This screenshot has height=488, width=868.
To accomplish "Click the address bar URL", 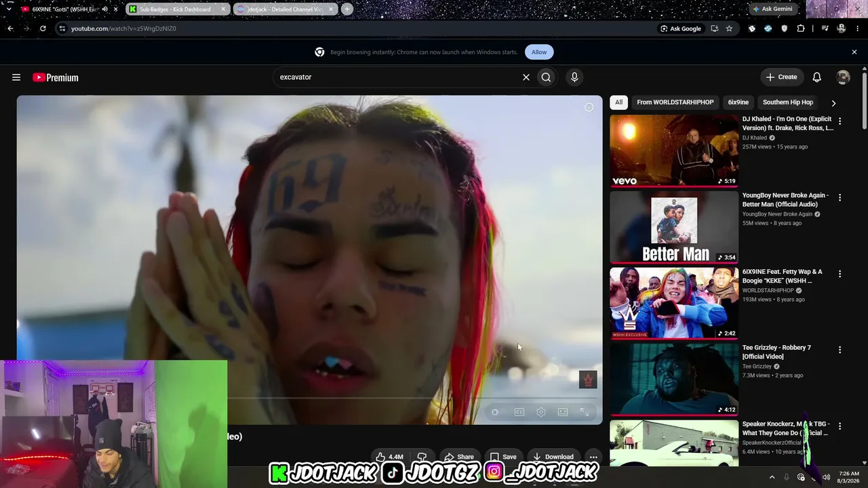I will click(123, 28).
